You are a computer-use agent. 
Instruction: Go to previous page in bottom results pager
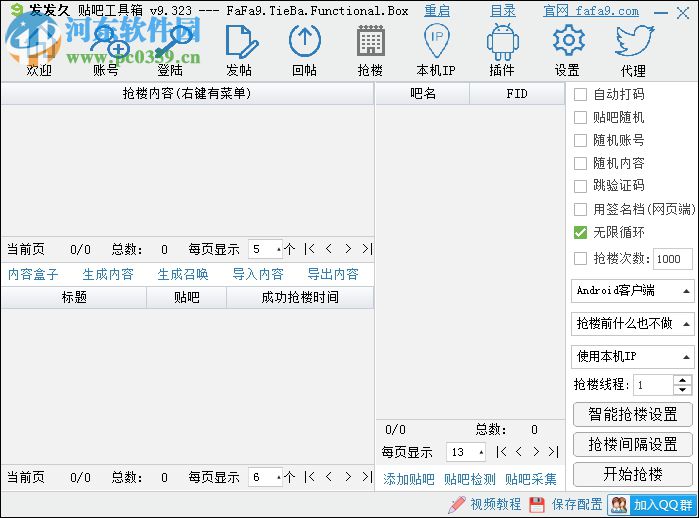point(329,477)
